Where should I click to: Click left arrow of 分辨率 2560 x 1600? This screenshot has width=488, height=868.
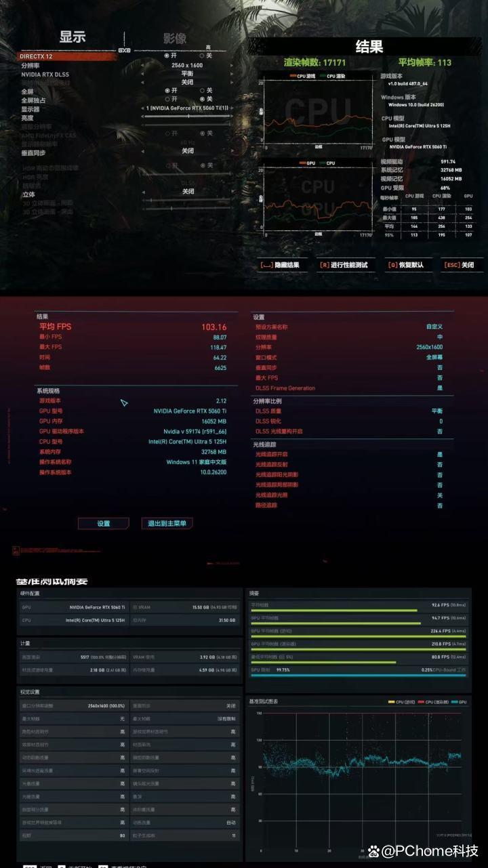click(144, 65)
